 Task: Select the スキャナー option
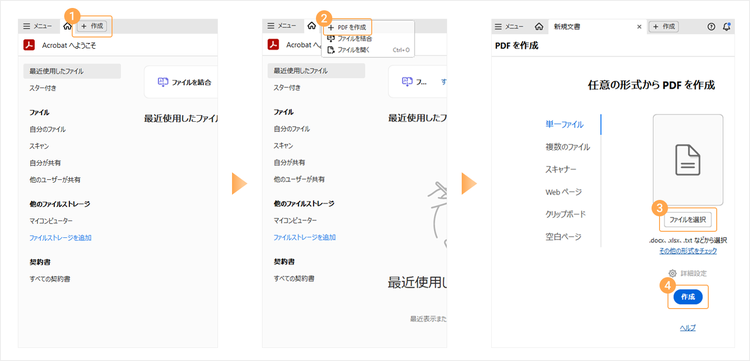click(x=561, y=169)
